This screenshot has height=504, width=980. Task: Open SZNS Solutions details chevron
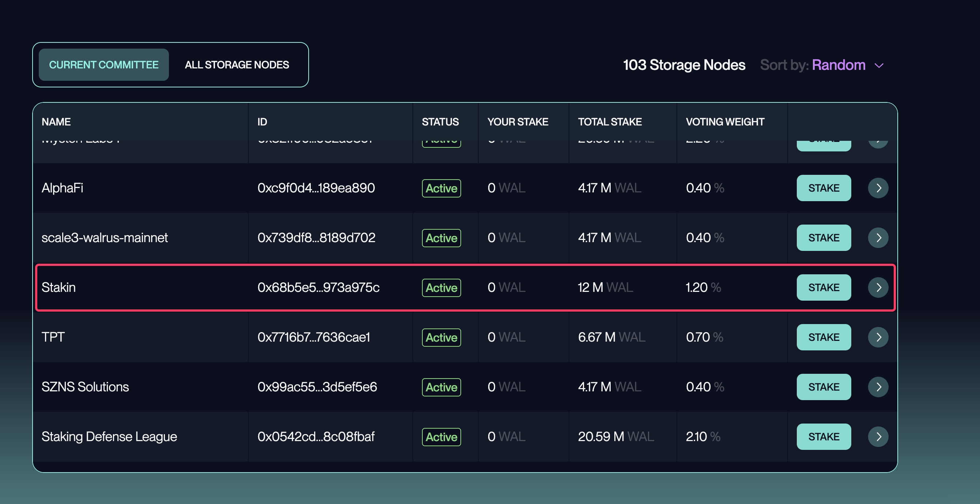pos(878,387)
